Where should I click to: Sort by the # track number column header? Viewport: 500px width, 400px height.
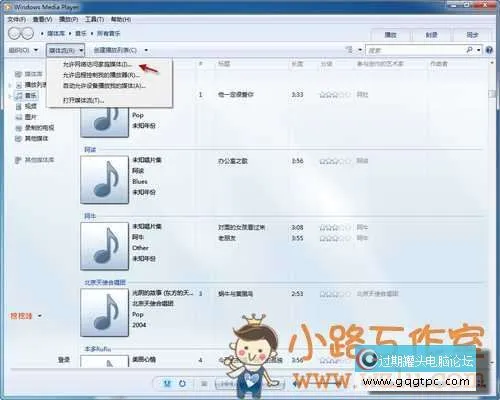[x=201, y=63]
